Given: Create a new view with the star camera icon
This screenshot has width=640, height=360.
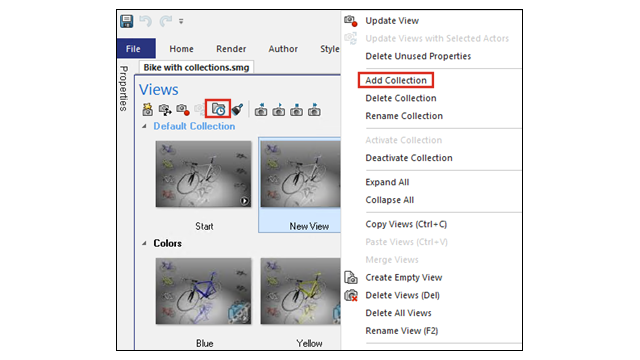Looking at the screenshot, I should (x=147, y=109).
